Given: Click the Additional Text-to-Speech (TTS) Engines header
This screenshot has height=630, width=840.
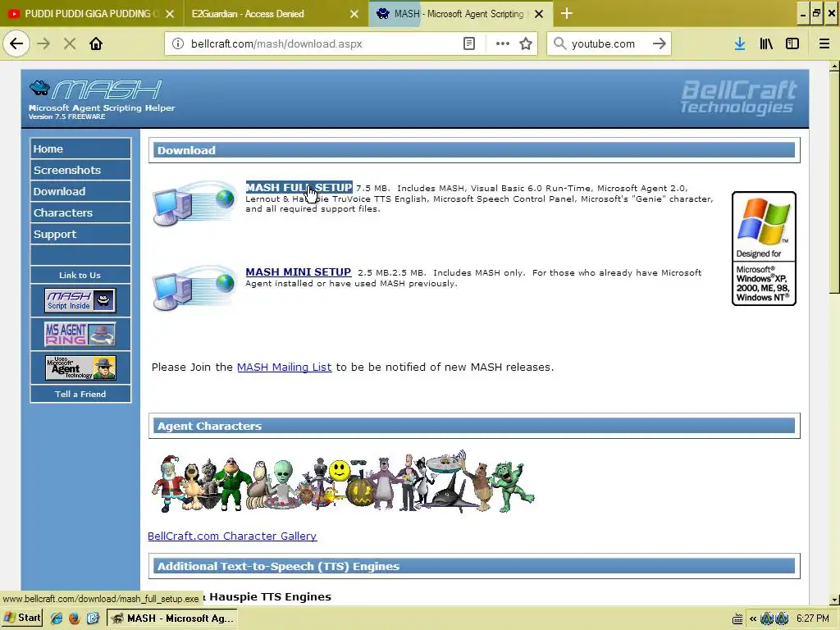Looking at the screenshot, I should (x=474, y=566).
